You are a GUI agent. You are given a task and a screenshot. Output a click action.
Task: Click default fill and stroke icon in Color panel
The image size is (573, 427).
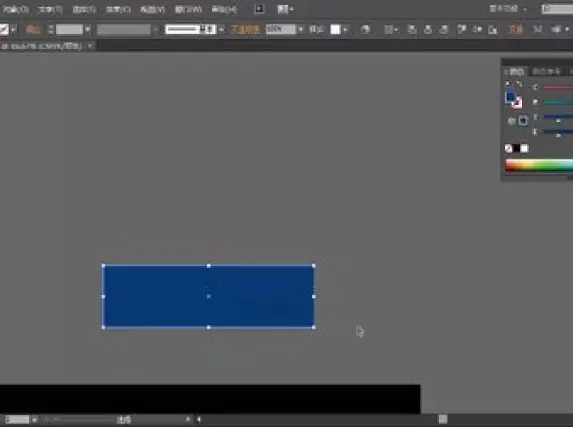(x=508, y=84)
